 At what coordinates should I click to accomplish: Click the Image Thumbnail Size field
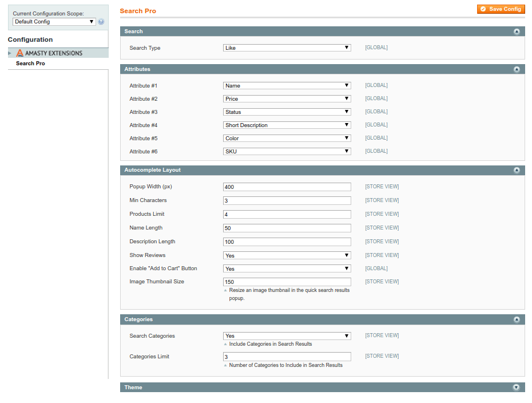[287, 282]
